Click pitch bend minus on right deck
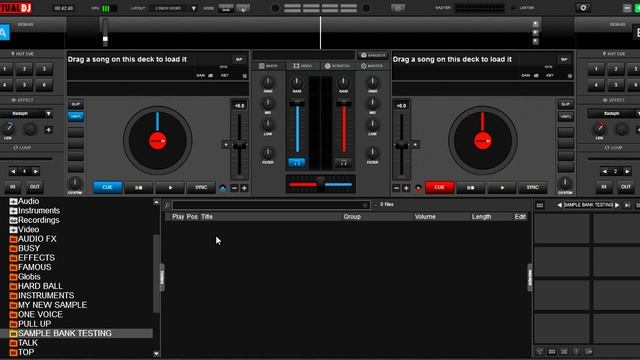 pyautogui.click(x=396, y=188)
